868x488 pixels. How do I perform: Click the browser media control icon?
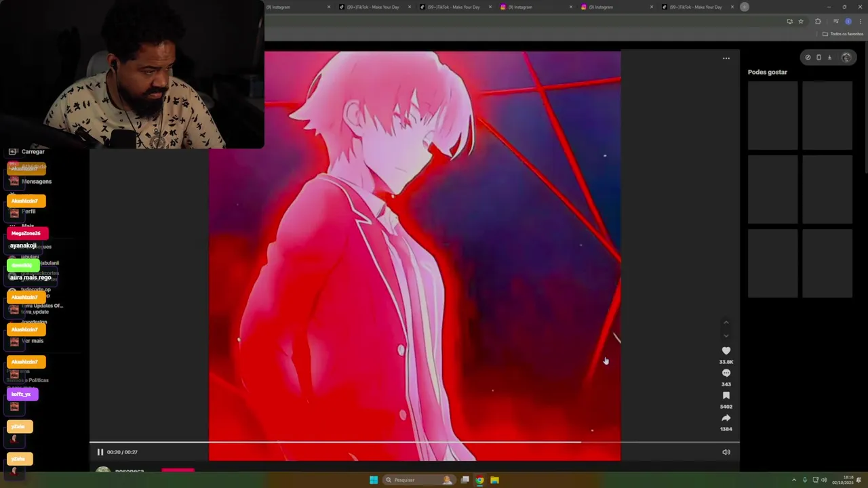[x=835, y=22]
